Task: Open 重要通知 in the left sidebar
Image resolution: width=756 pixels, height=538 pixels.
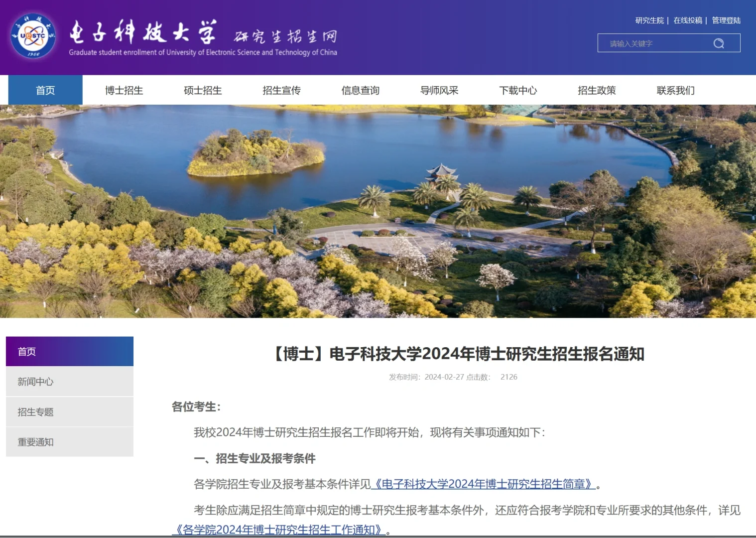Action: pos(70,442)
